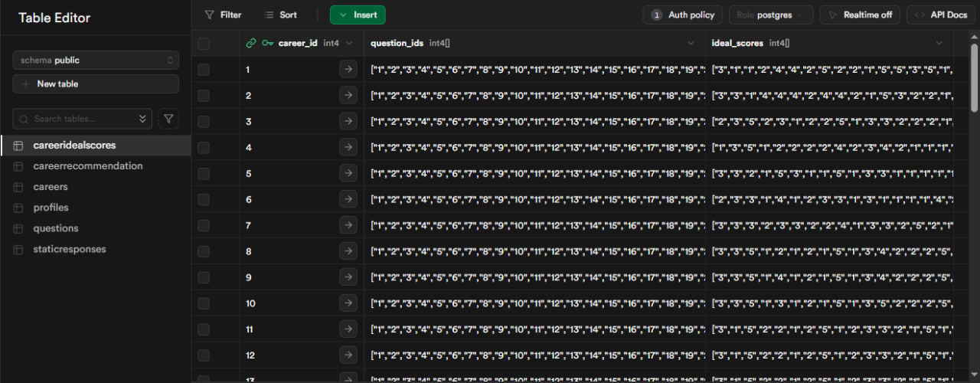Open the ideal_scores column menu chevron

(x=939, y=44)
